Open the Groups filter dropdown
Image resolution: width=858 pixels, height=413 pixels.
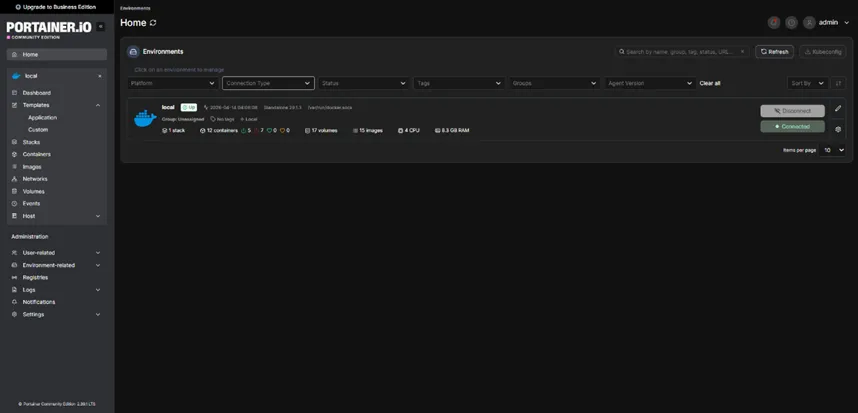click(x=554, y=83)
